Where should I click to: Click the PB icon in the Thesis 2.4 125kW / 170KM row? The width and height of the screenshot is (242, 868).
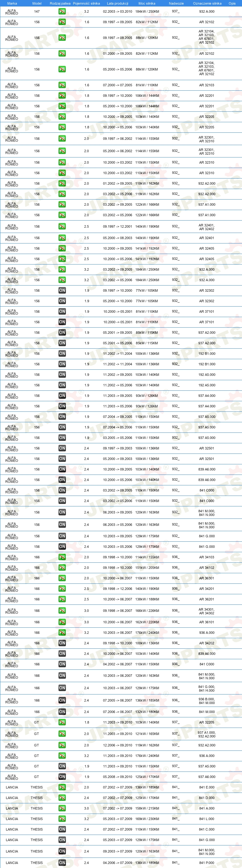coord(62,798)
